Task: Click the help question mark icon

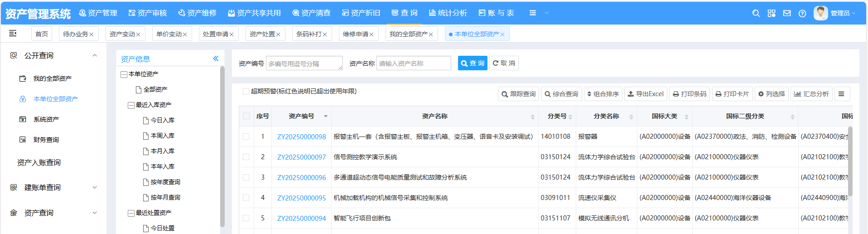Action: click(x=802, y=14)
